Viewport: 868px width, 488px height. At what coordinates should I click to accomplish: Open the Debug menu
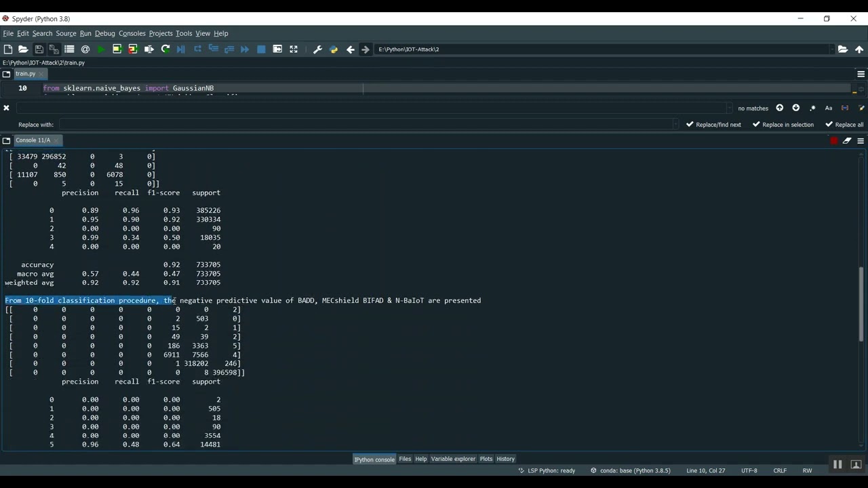point(105,33)
